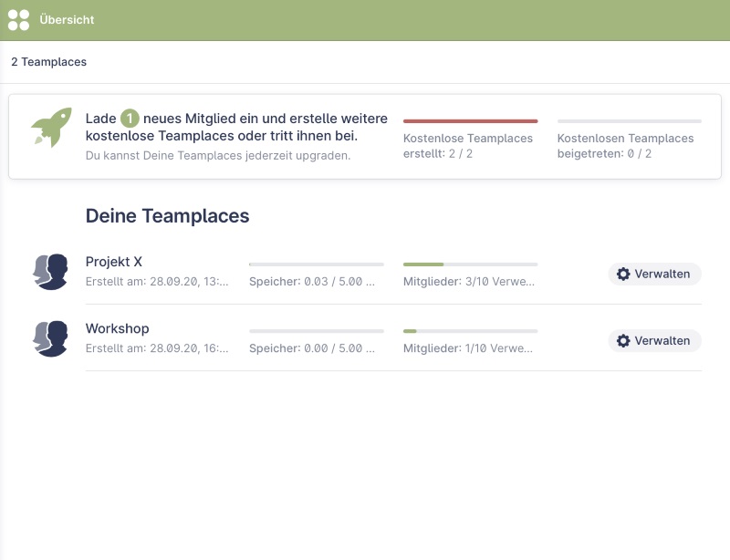This screenshot has width=730, height=560.
Task: Click the Projekt X Mitglieder progress bar
Action: (470, 264)
